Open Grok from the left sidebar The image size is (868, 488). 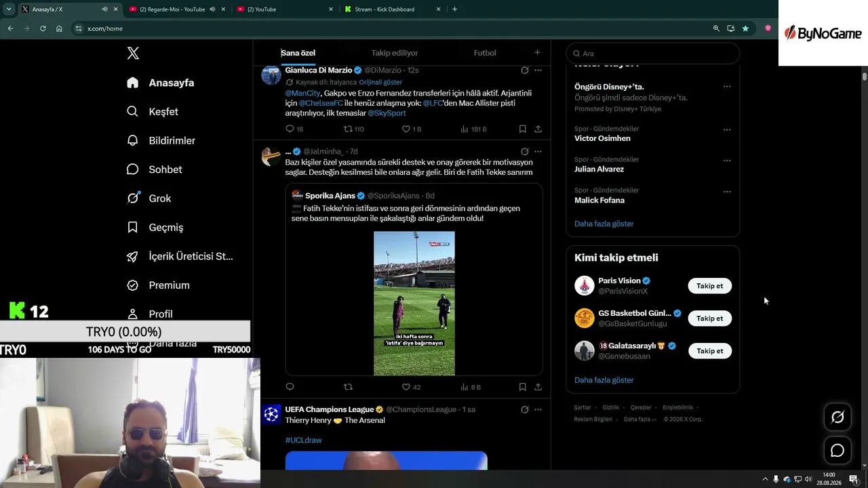pyautogui.click(x=149, y=199)
